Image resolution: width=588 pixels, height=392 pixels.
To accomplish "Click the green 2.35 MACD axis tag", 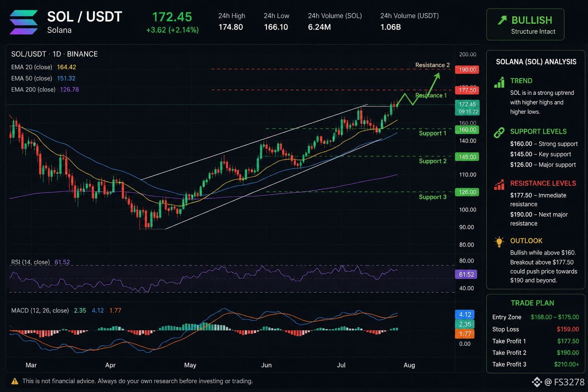I will (x=465, y=324).
